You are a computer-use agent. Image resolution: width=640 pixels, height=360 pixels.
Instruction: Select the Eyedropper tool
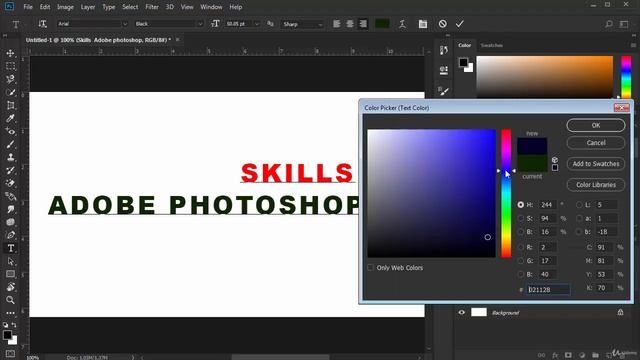click(11, 118)
